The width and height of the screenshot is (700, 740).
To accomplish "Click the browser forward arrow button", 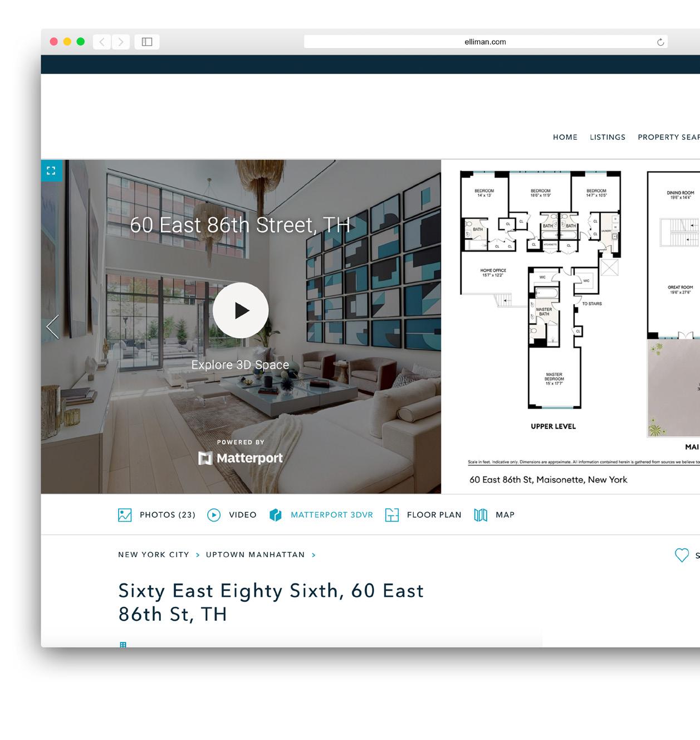I will point(121,42).
